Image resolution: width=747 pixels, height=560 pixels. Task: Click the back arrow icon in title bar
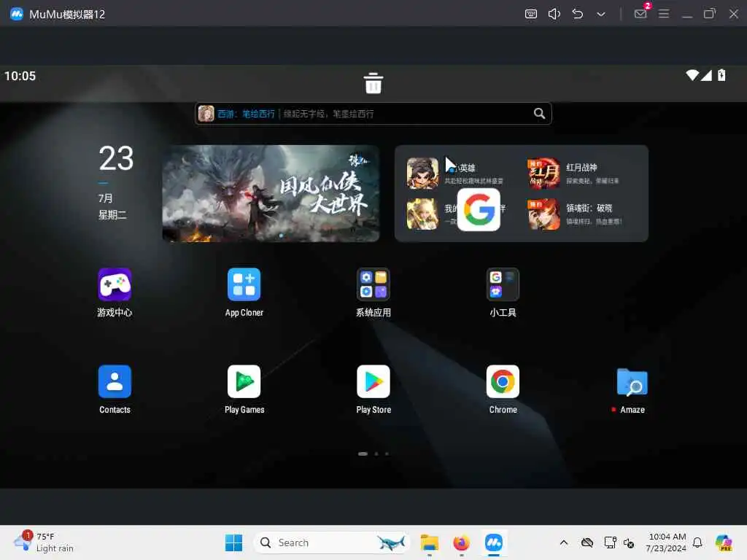(x=578, y=14)
